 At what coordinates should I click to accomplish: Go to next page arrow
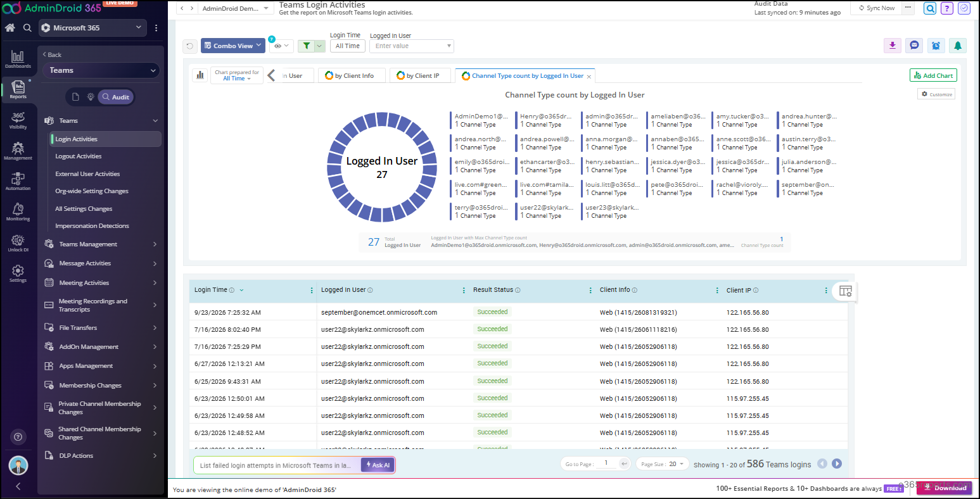[x=837, y=464]
